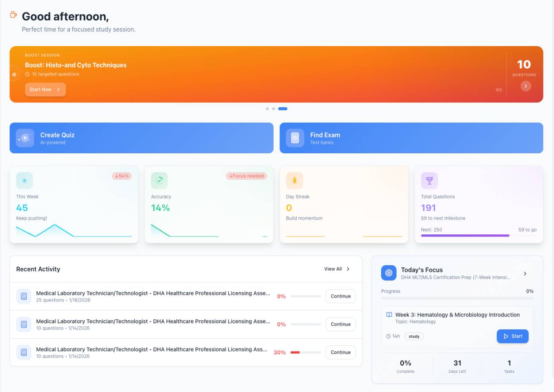This screenshot has width=554, height=392.
Task: Click 'Build momentum' under Day Streak
Action: coord(304,218)
